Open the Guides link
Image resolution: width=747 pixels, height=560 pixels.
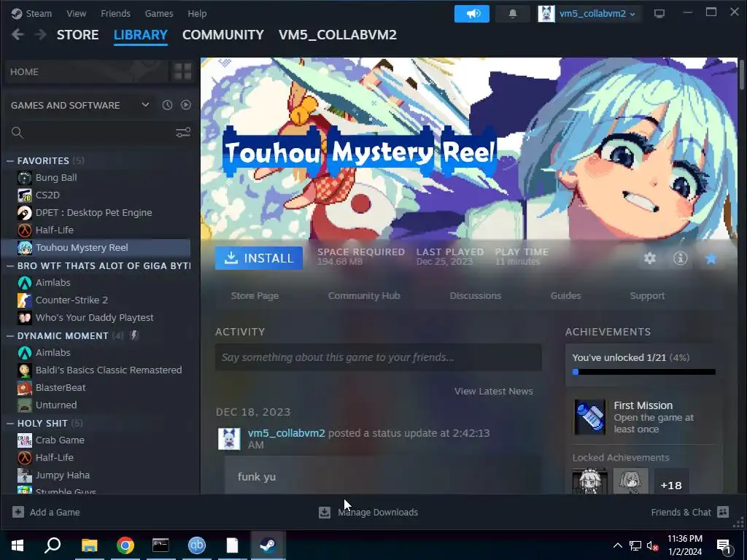565,296
